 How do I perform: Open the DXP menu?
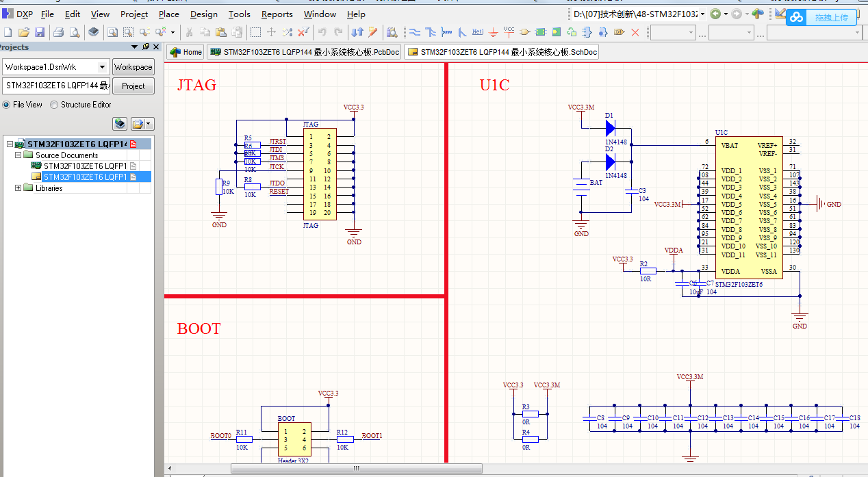tap(18, 14)
